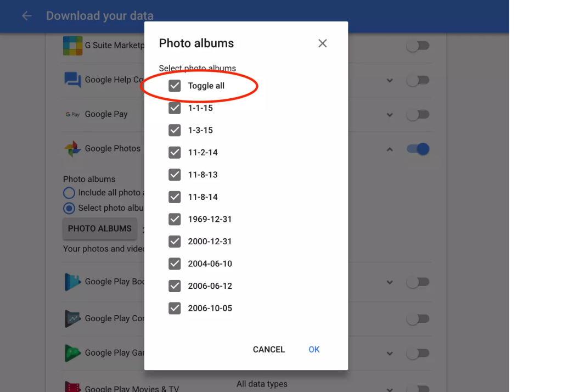Click the Google Pay icon
The height and width of the screenshot is (392, 562).
point(72,114)
